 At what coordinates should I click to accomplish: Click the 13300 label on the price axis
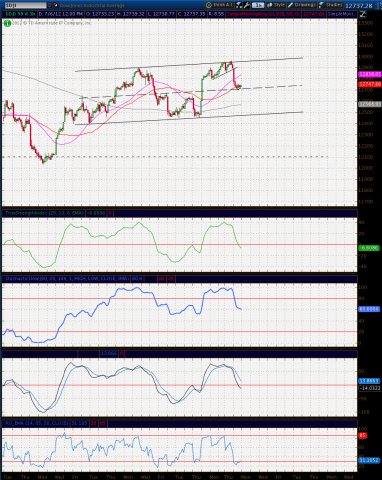[365, 23]
